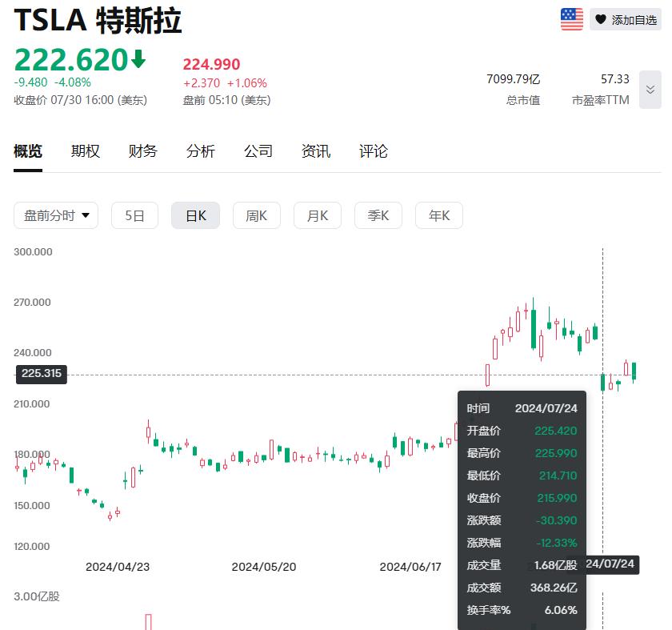
Task: Click the 225.315 crosshair price label
Action: pyautogui.click(x=42, y=374)
